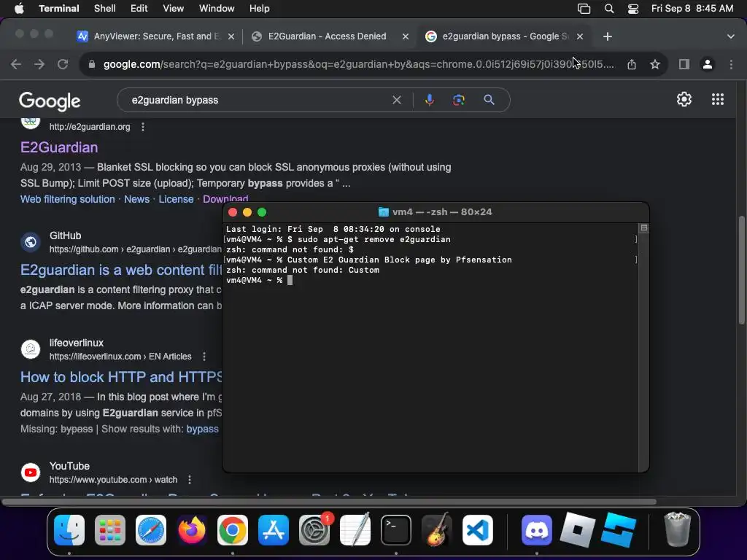Viewport: 747px width, 560px height.
Task: Toggle the browser side panel
Action: 684,64
